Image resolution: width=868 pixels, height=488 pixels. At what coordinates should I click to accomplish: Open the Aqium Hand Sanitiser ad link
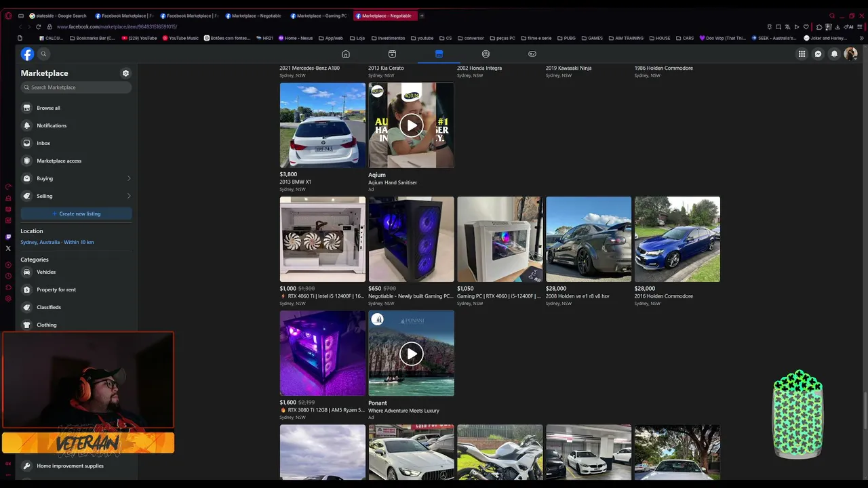click(393, 182)
